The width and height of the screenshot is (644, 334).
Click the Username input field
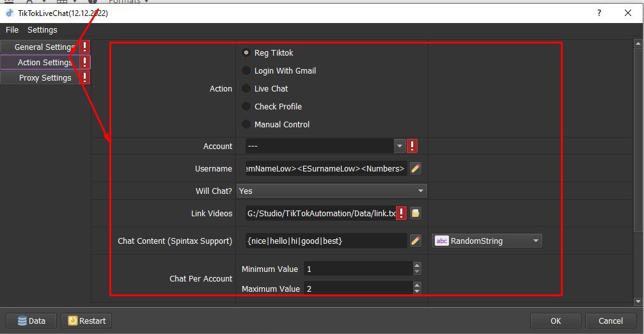click(326, 168)
